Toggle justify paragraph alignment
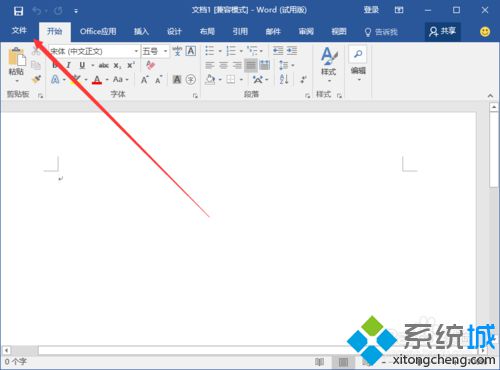Image resolution: width=500 pixels, height=370 pixels. coord(251,65)
